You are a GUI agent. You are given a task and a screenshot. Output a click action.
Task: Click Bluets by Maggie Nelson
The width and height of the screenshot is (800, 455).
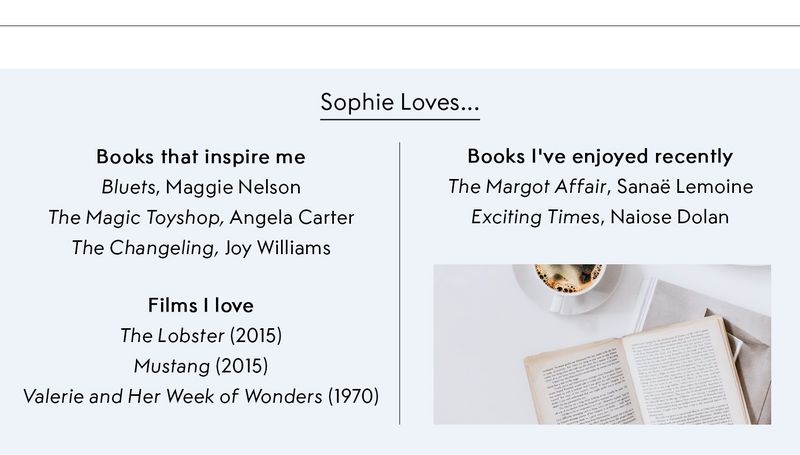point(201,187)
